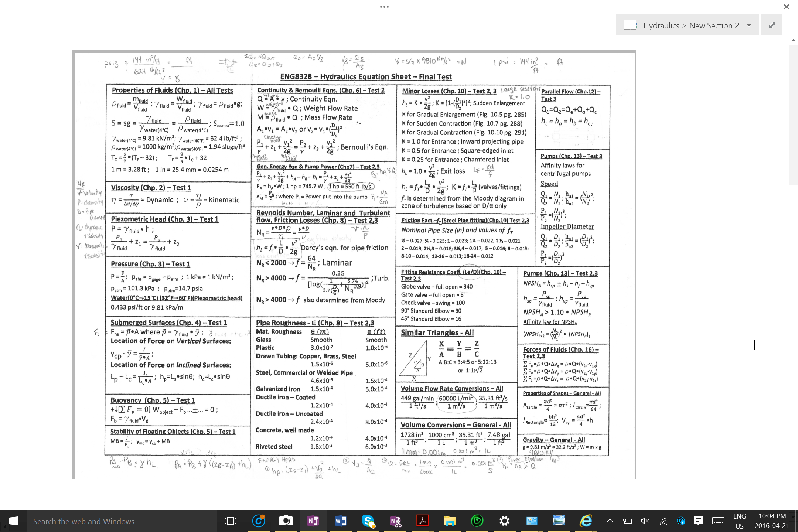Launch Adobe Acrobat from the taskbar
Viewport: 798px width, 532px height.
[422, 521]
